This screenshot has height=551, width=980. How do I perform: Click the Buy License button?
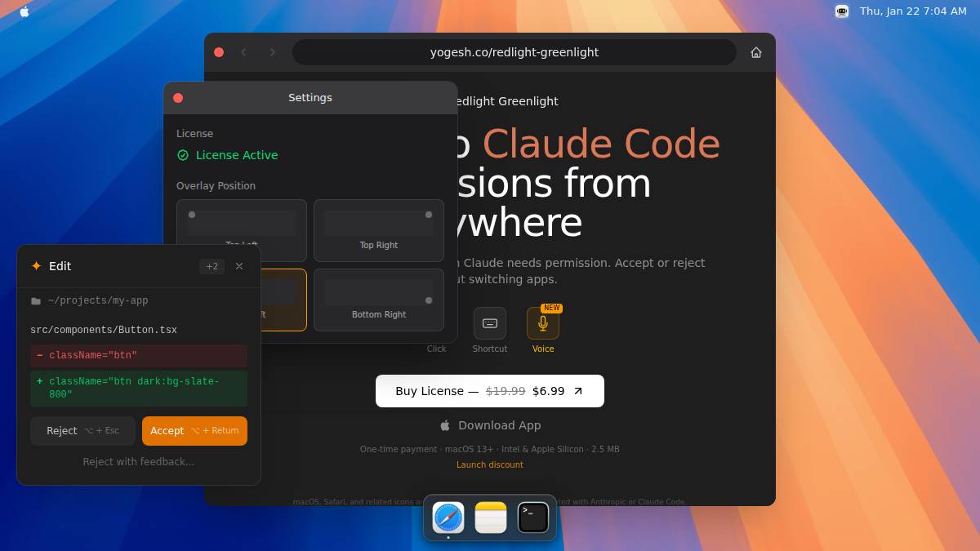pos(489,391)
